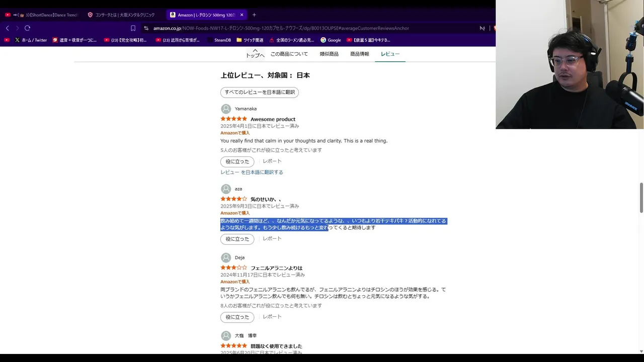Image resolution: width=644 pixels, height=362 pixels.
Task: Open aza reviewer avatar
Action: pyautogui.click(x=226, y=189)
